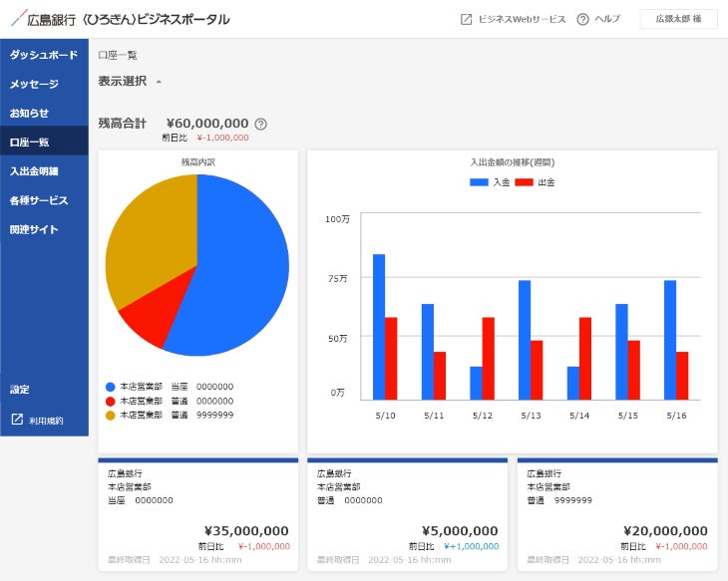Open the ¥35,000,000 当座 account card

tap(197, 514)
